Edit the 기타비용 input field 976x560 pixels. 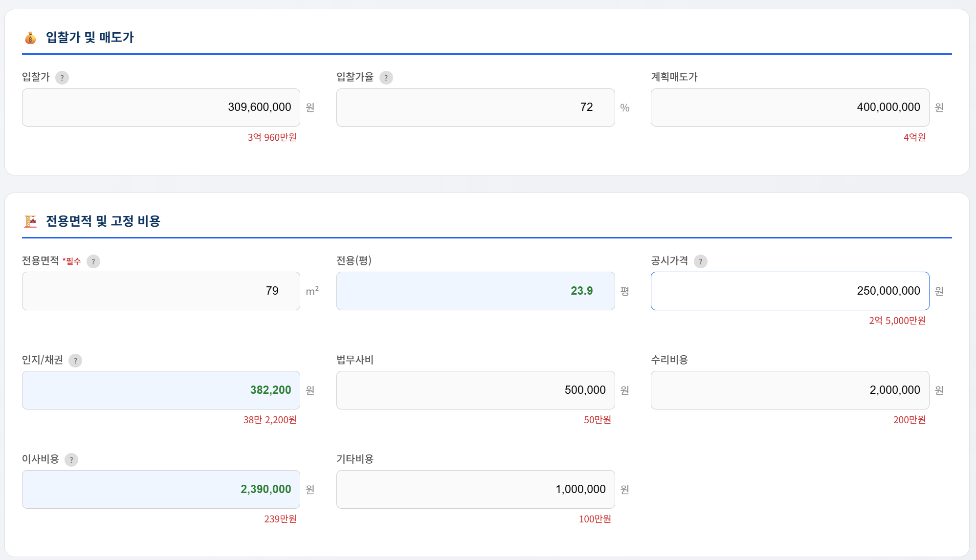point(475,489)
